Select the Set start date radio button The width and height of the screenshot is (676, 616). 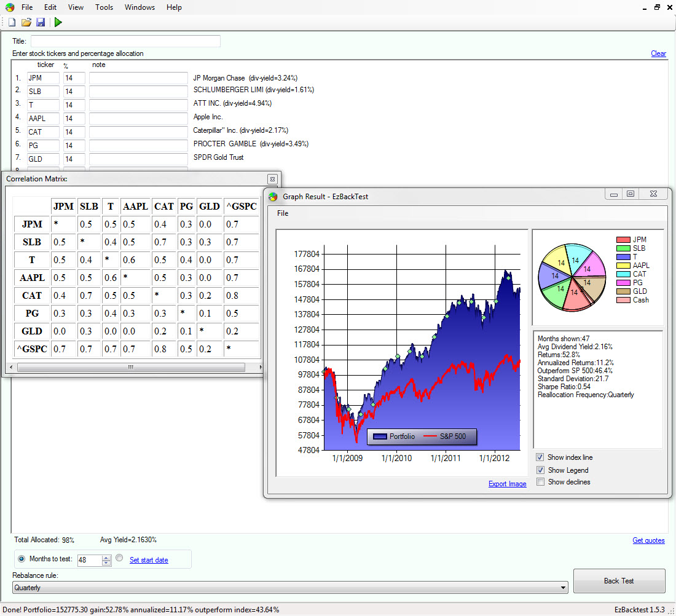tap(119, 558)
